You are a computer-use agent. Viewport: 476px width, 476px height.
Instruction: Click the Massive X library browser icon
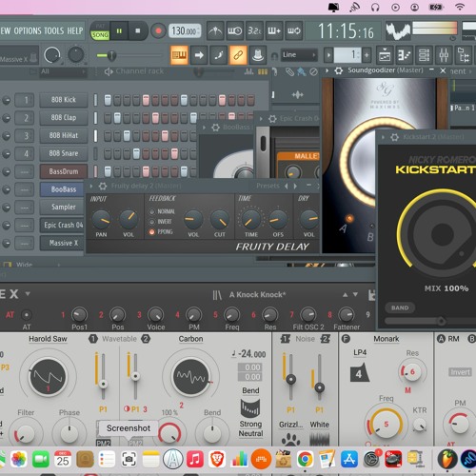217,295
